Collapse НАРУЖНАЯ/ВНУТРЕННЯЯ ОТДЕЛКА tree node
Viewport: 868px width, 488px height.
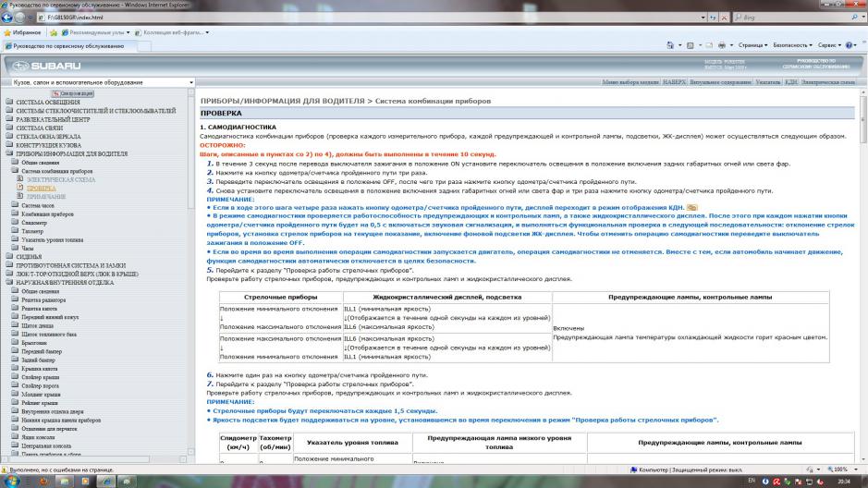9,282
